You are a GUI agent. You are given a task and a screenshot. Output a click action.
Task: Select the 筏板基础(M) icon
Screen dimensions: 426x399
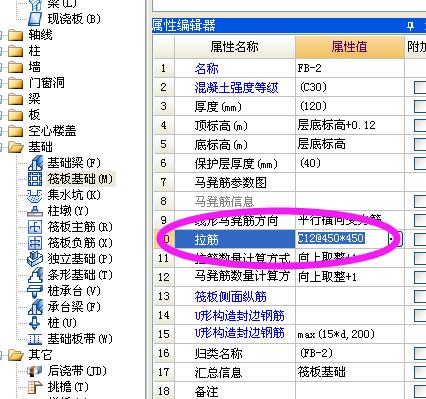click(35, 179)
